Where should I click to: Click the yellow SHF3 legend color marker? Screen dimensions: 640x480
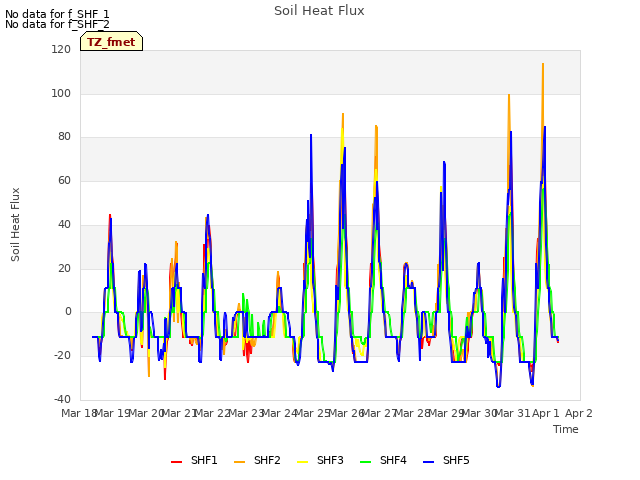click(x=302, y=462)
